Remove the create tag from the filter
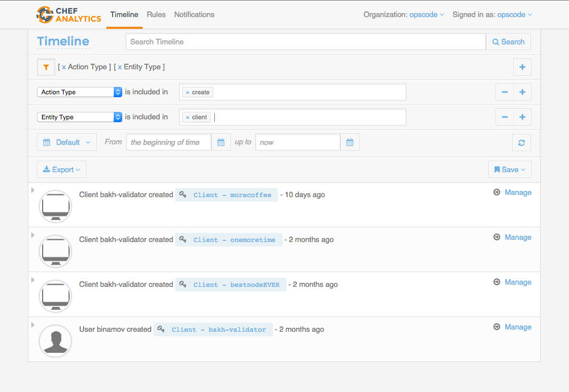The height and width of the screenshot is (392, 569). pos(188,93)
